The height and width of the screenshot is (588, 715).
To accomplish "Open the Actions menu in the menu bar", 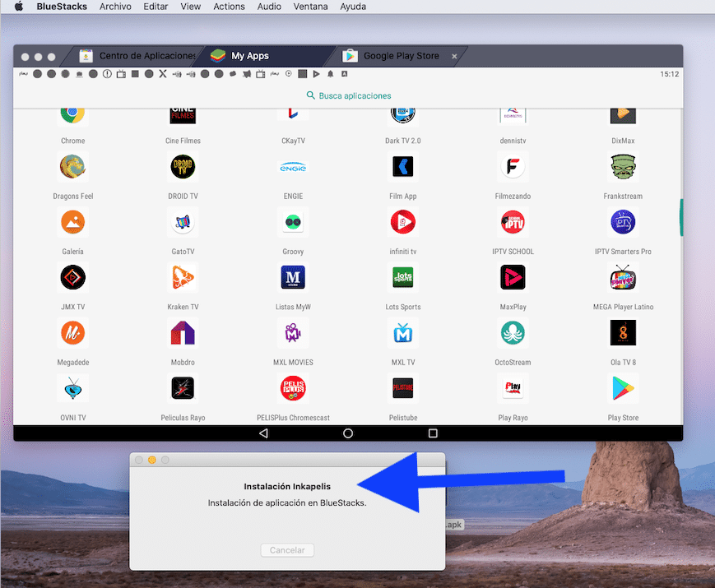I will tap(229, 7).
